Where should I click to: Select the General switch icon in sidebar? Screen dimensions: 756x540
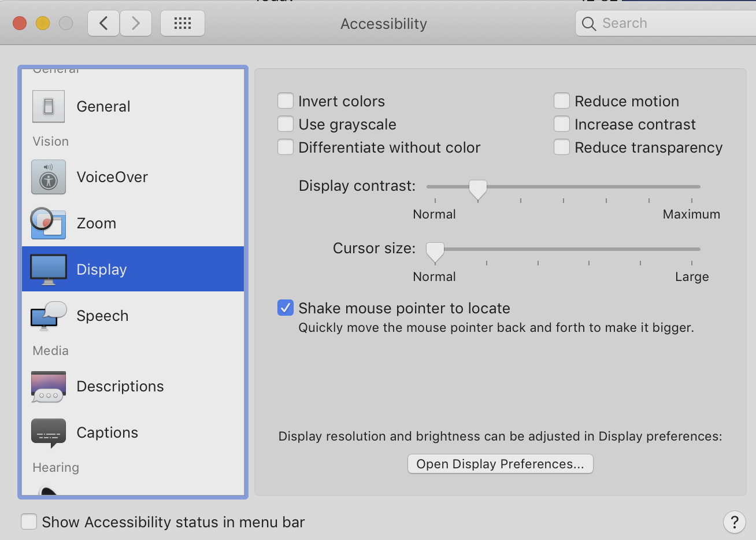[x=49, y=106]
